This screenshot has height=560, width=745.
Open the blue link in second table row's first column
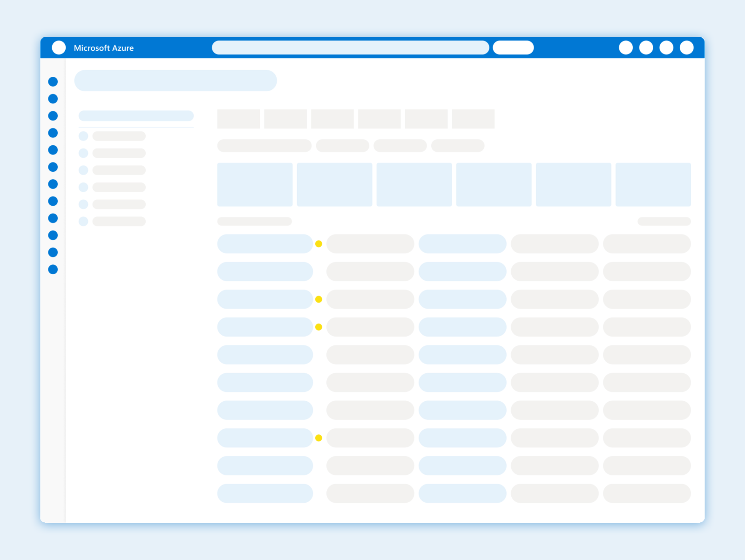point(265,271)
